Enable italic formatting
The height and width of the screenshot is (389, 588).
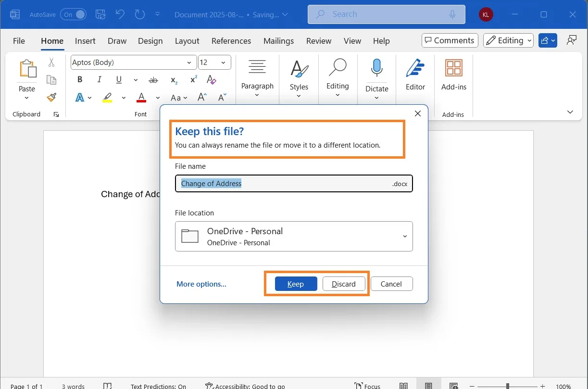pos(99,79)
